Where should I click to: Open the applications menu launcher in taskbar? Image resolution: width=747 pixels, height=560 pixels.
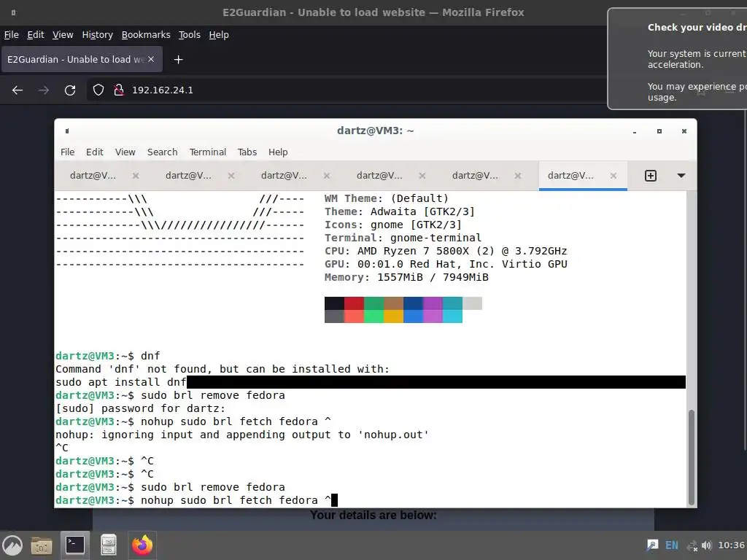[12, 545]
